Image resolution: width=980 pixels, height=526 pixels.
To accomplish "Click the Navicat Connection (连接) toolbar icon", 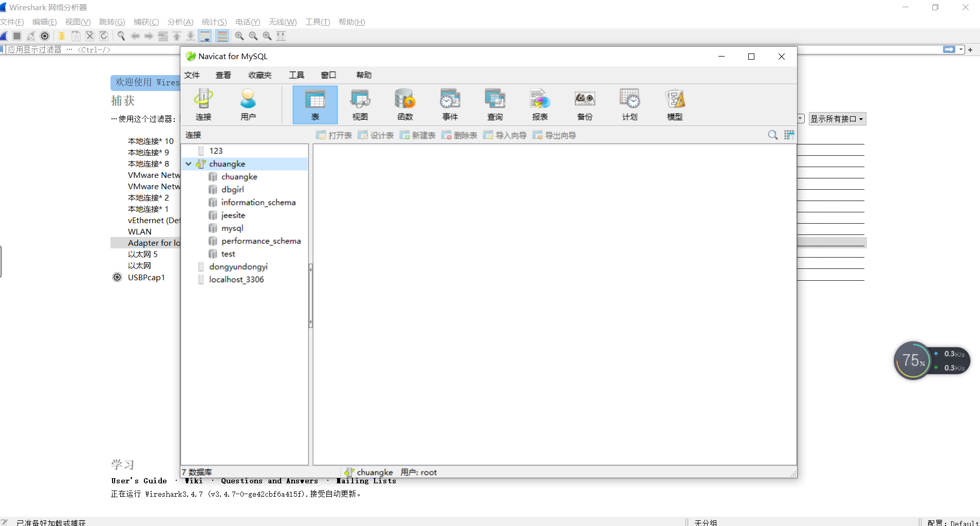I will coord(204,105).
